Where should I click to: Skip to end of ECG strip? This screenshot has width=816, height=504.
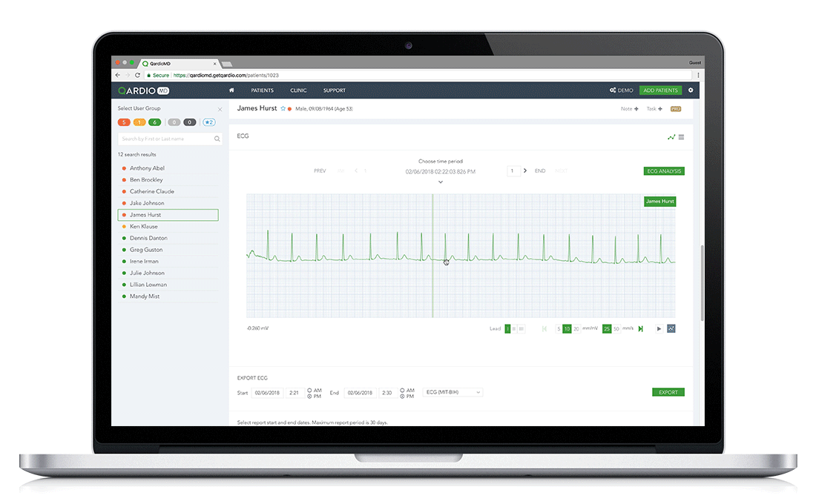click(x=641, y=329)
